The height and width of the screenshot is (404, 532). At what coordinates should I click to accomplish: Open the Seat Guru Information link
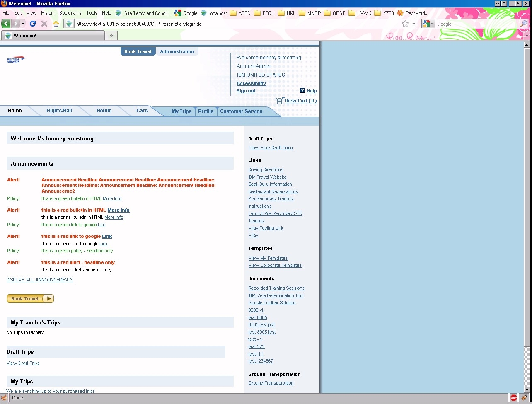coord(270,184)
